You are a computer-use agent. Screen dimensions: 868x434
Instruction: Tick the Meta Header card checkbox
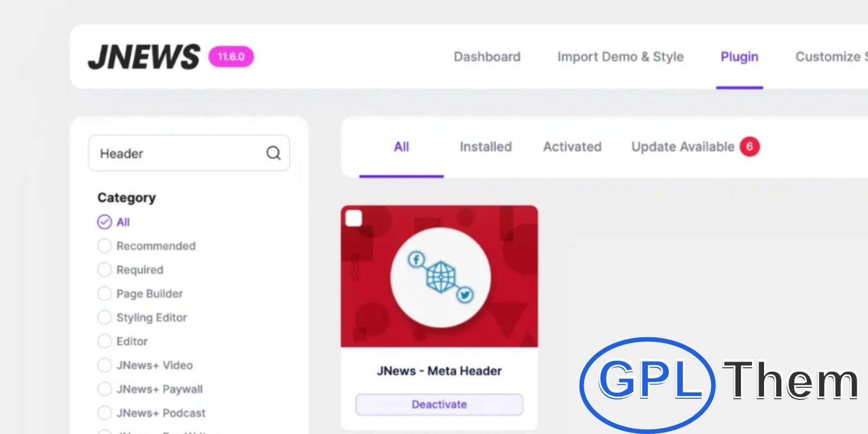[354, 218]
